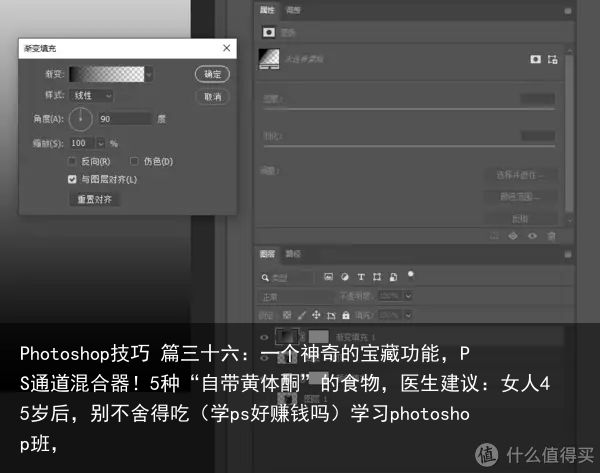
Task: Open layer filter type dropdown
Action: [287, 277]
